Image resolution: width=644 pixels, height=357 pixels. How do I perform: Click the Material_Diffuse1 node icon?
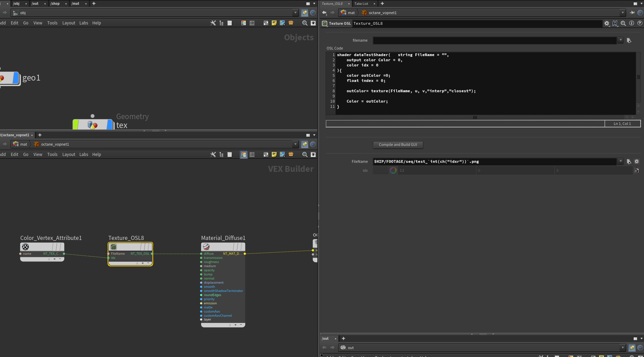(206, 247)
